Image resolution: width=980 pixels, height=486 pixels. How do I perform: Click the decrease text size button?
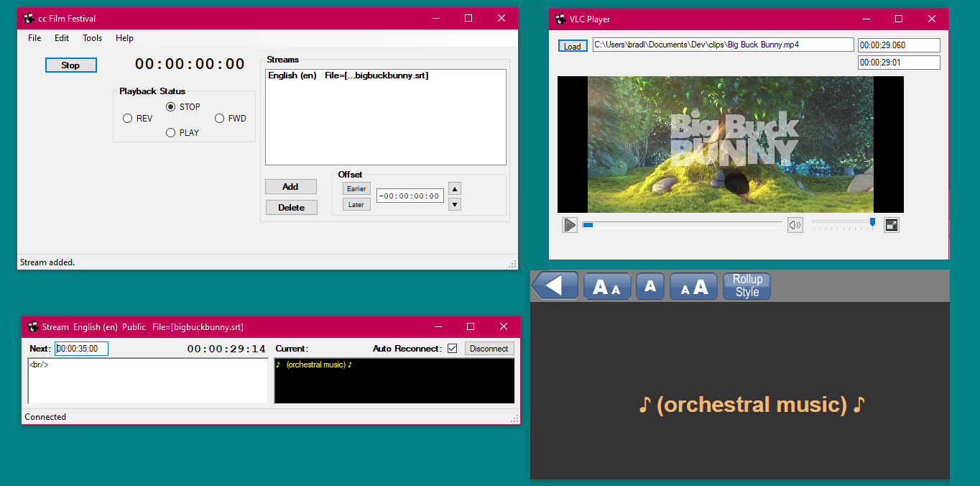pyautogui.click(x=607, y=286)
